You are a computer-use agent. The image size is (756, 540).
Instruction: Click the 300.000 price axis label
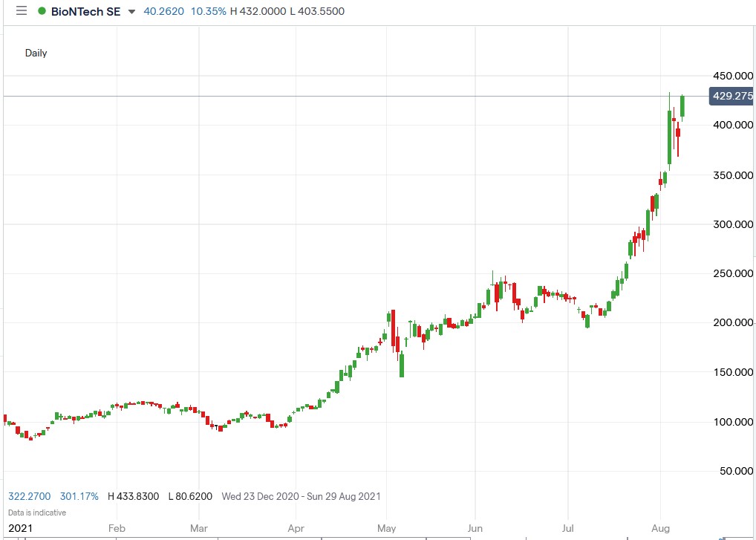pyautogui.click(x=733, y=224)
